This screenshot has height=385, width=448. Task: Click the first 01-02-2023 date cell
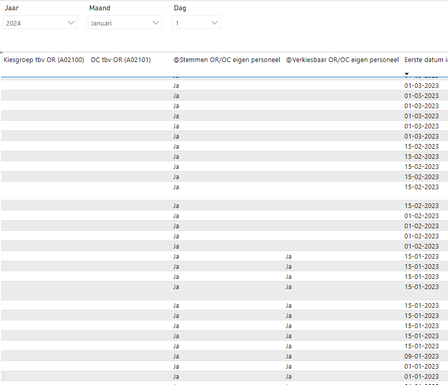[421, 216]
